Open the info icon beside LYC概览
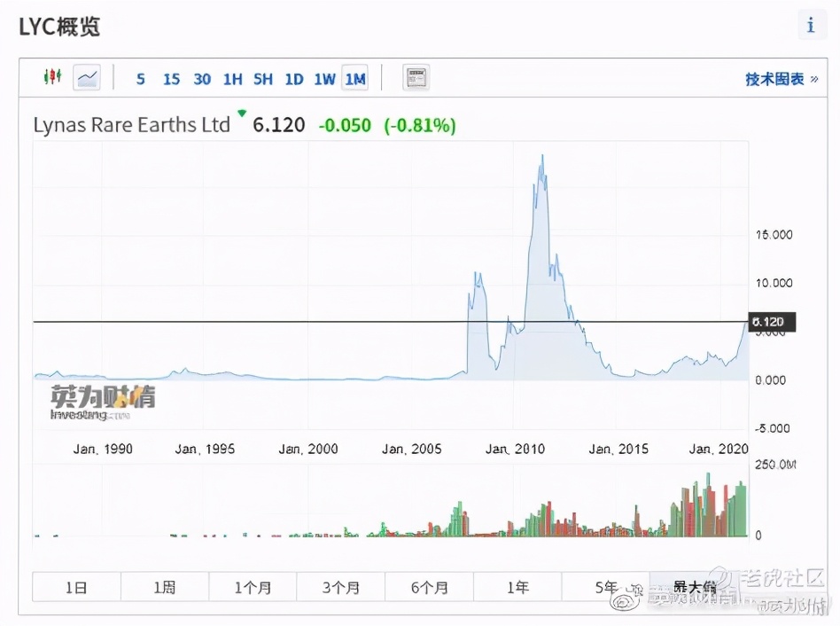 point(810,26)
